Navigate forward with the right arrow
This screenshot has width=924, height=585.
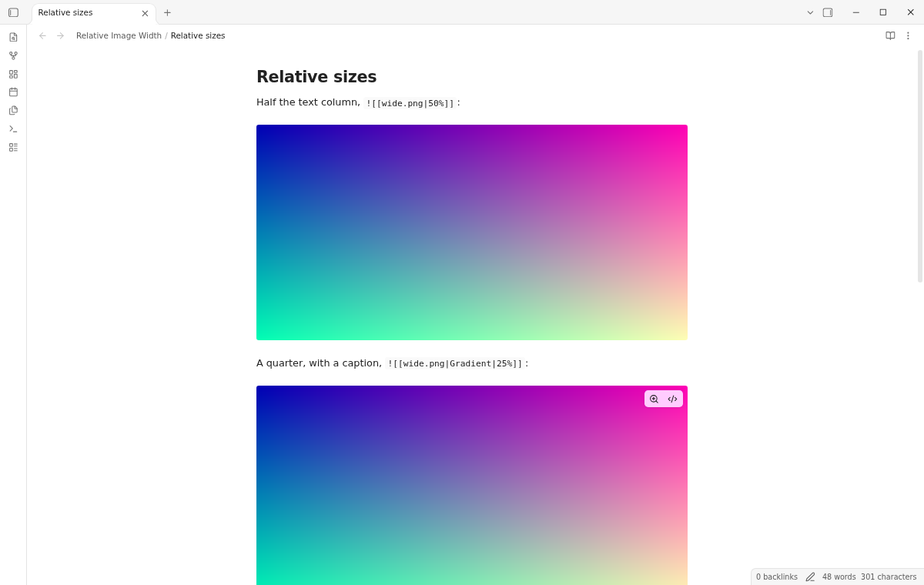click(60, 35)
